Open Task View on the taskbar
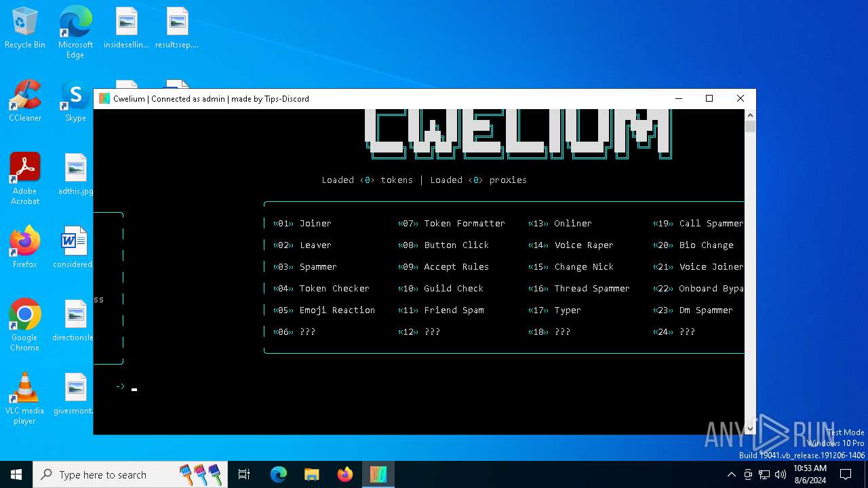868x488 pixels. (244, 474)
